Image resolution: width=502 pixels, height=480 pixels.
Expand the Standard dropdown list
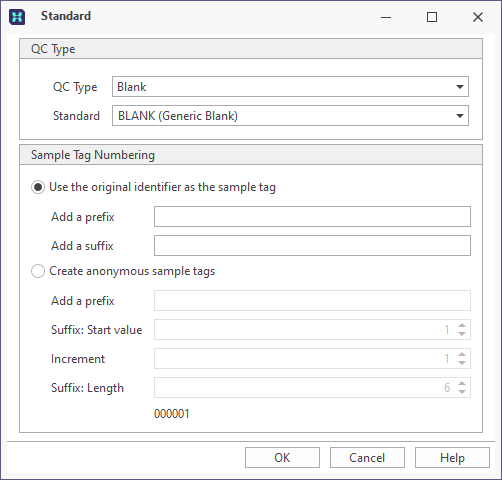coord(460,116)
